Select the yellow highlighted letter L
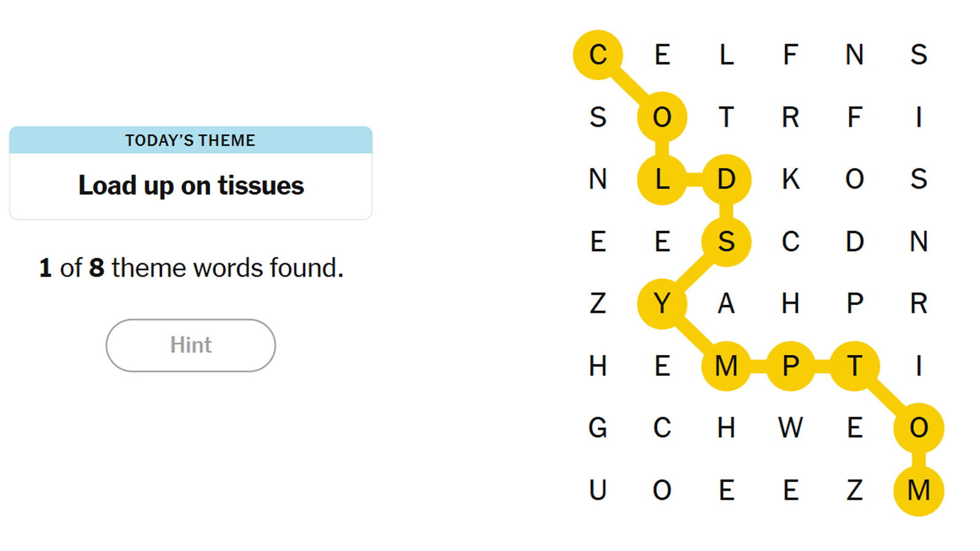980x551 pixels. click(661, 179)
